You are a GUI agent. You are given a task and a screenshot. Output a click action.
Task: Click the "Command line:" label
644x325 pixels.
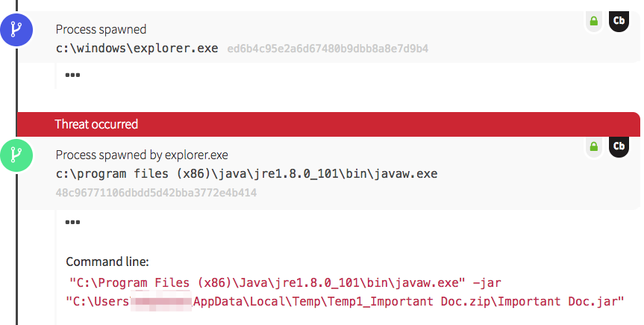(x=107, y=261)
